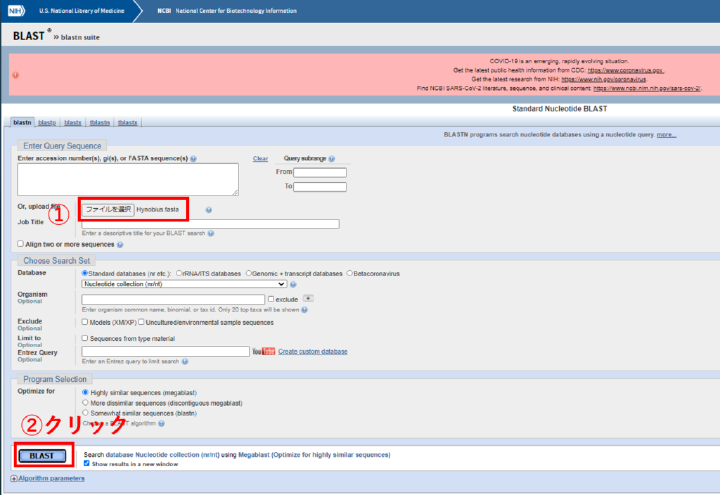This screenshot has width=720, height=495.
Task: Click the plus icon beside exclude checkbox
Action: point(308,299)
